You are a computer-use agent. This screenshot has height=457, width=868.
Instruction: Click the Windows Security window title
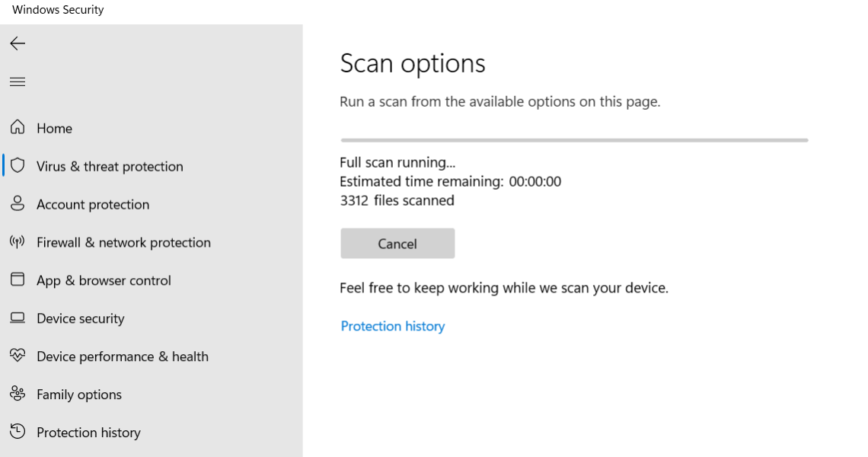(x=58, y=10)
